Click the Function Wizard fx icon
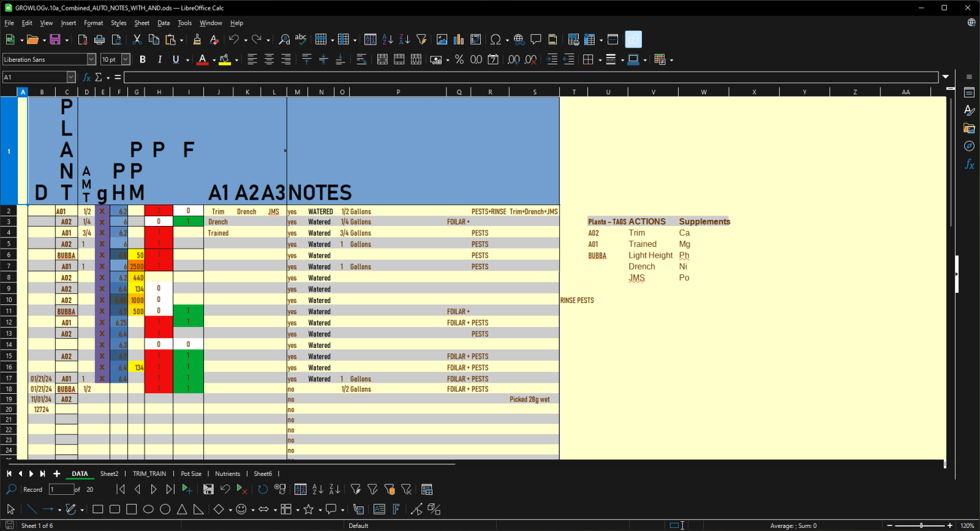This screenshot has height=531, width=980. click(x=87, y=77)
